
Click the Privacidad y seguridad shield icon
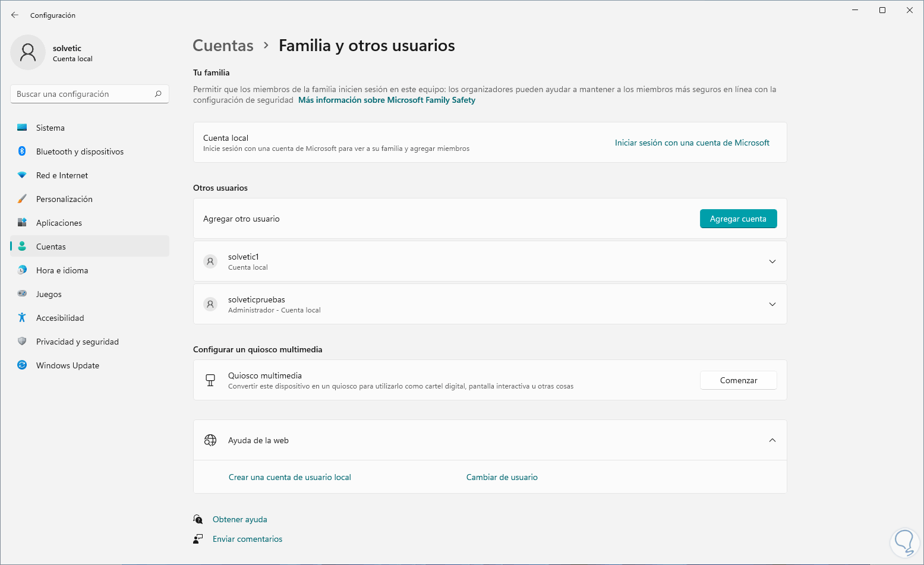click(22, 342)
